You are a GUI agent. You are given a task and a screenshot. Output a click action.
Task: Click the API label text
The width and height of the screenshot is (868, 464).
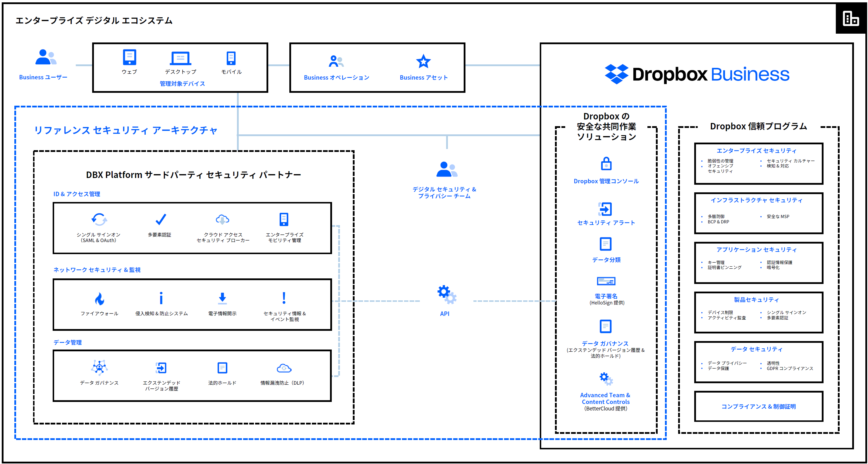[444, 314]
